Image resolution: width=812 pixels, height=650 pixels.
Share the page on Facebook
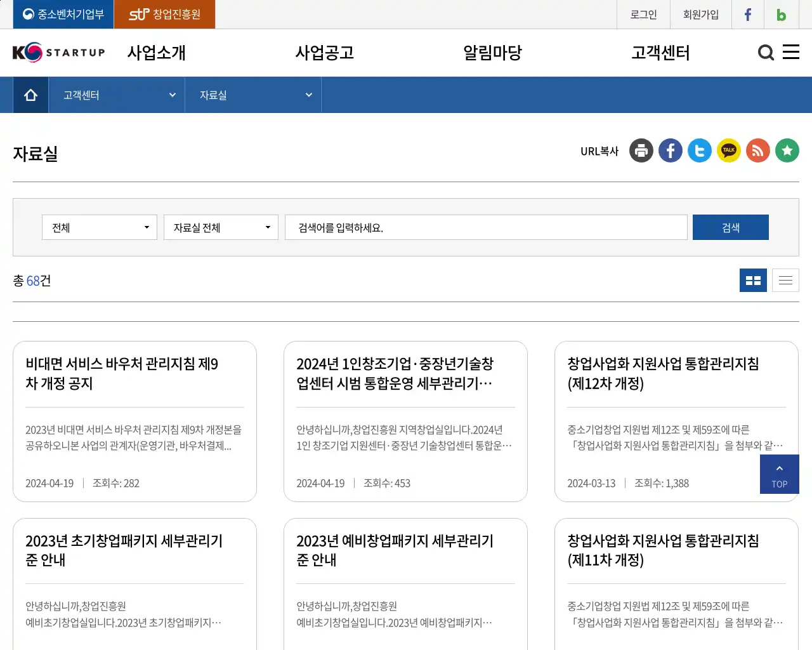click(671, 150)
